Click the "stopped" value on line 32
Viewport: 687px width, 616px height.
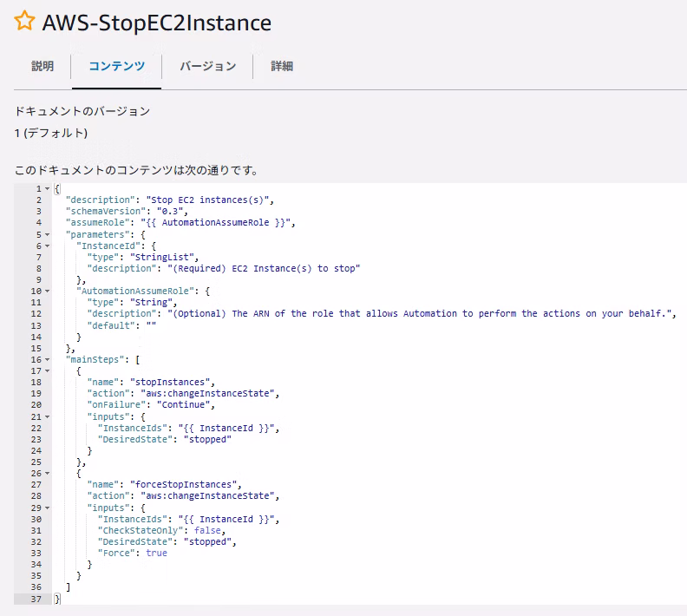tap(207, 542)
